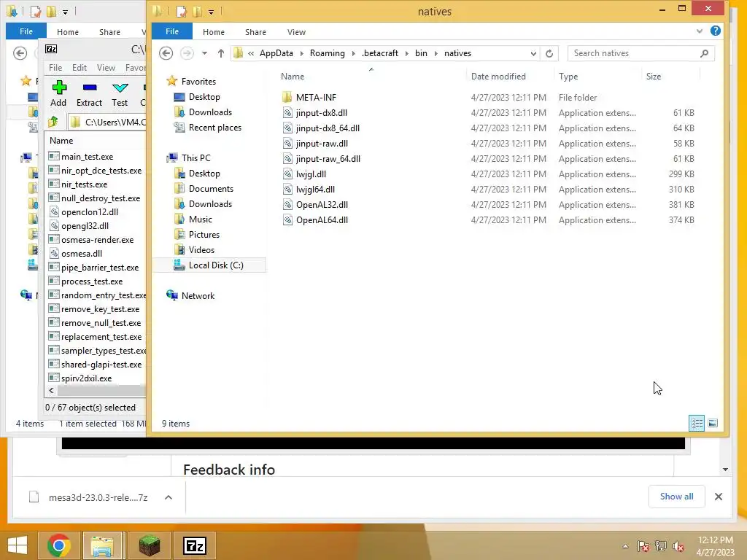
Task: Select spirv2dxil.exe in 7-Zip list
Action: [x=86, y=378]
